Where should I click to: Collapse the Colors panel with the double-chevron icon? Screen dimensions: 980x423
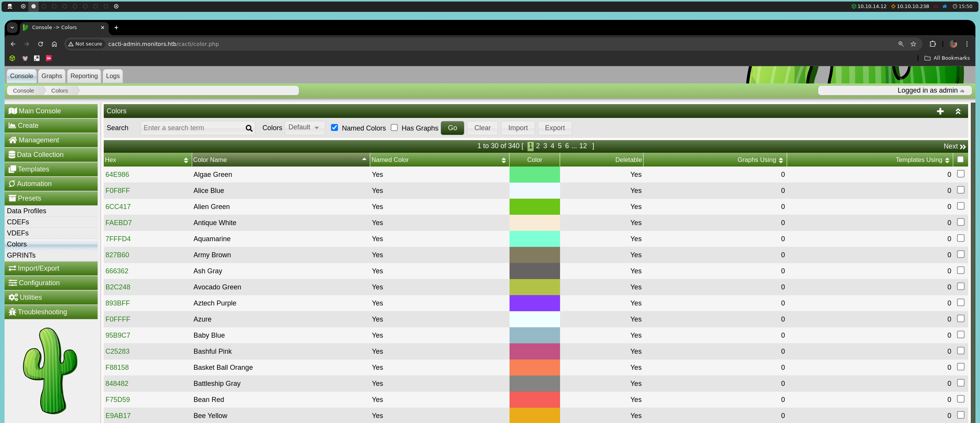click(x=958, y=111)
